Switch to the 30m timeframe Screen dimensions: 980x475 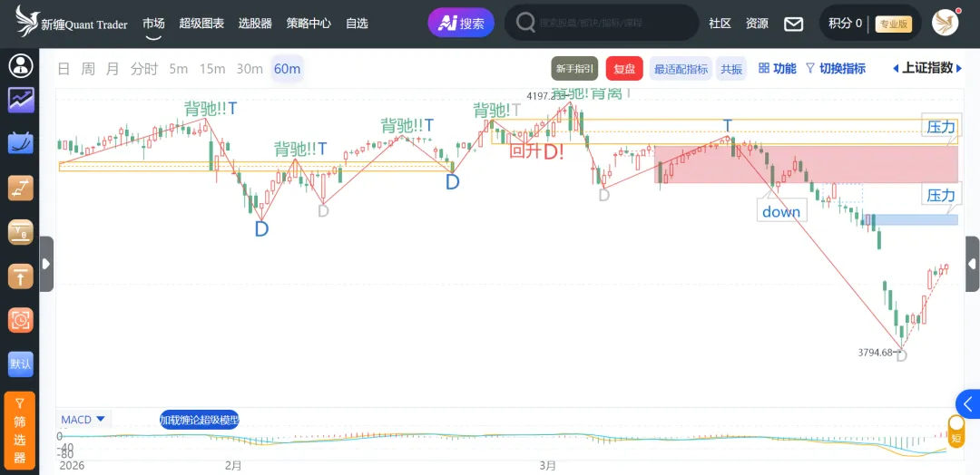[x=250, y=69]
